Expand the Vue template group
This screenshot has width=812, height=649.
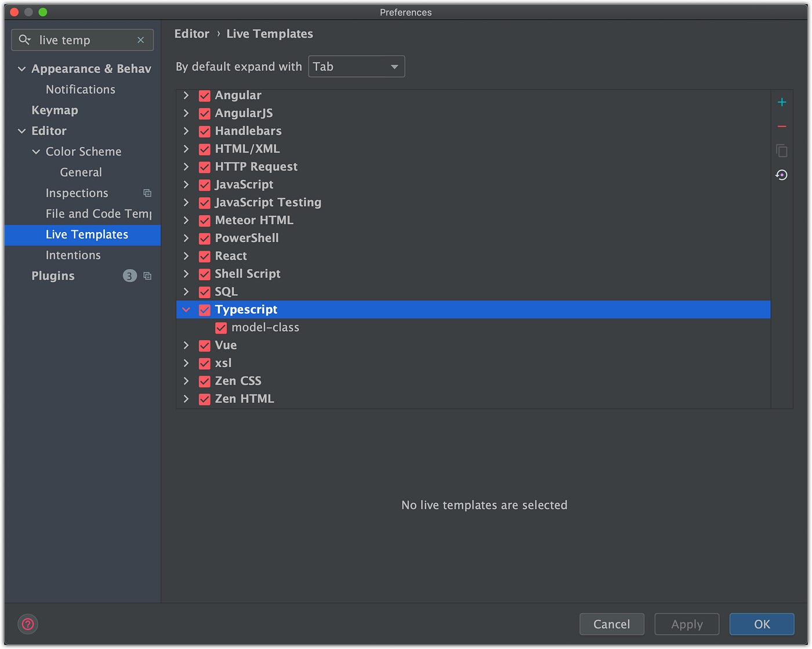click(186, 345)
